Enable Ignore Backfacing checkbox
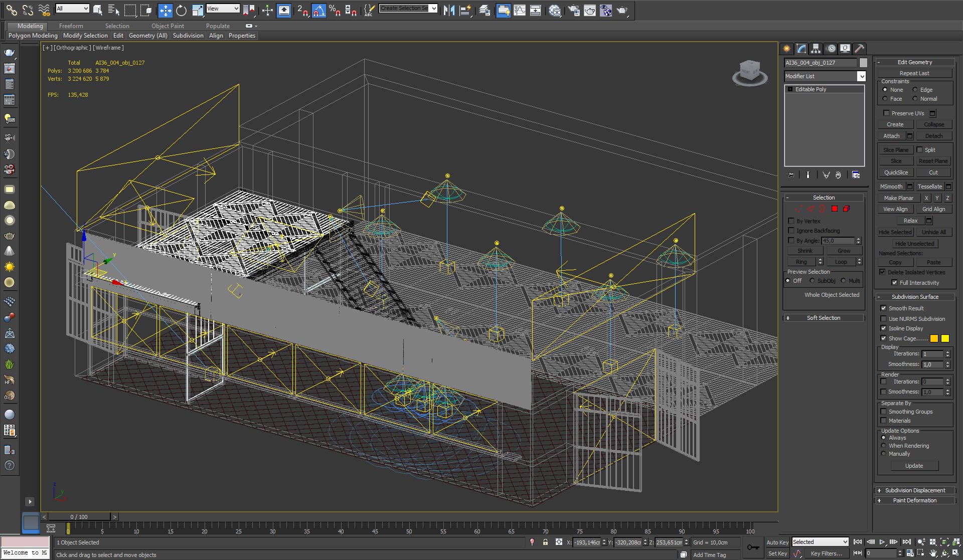The width and height of the screenshot is (963, 560). point(791,231)
